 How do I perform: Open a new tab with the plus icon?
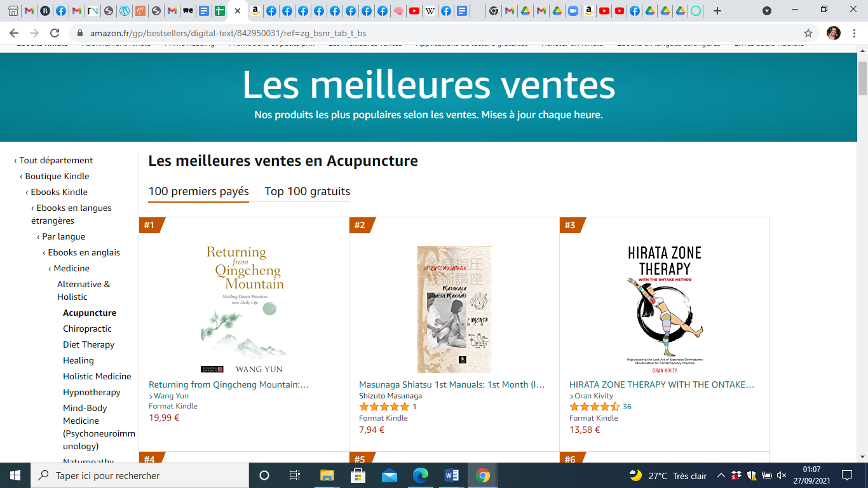click(717, 11)
